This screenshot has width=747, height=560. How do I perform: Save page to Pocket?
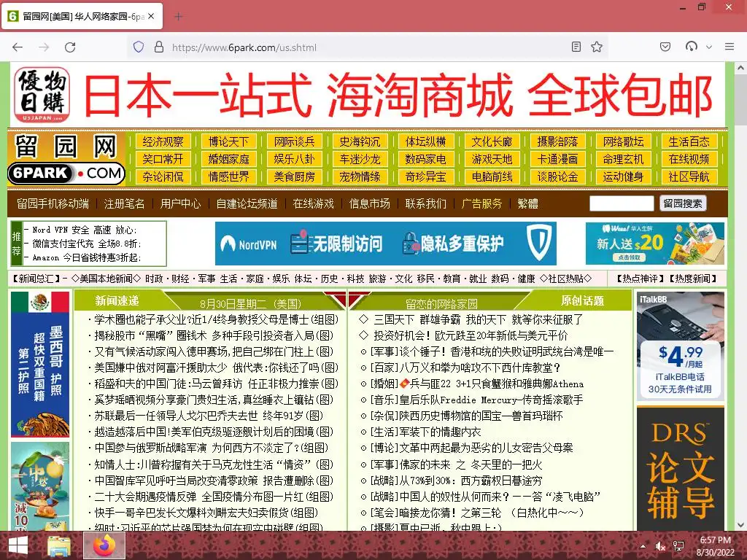[665, 47]
